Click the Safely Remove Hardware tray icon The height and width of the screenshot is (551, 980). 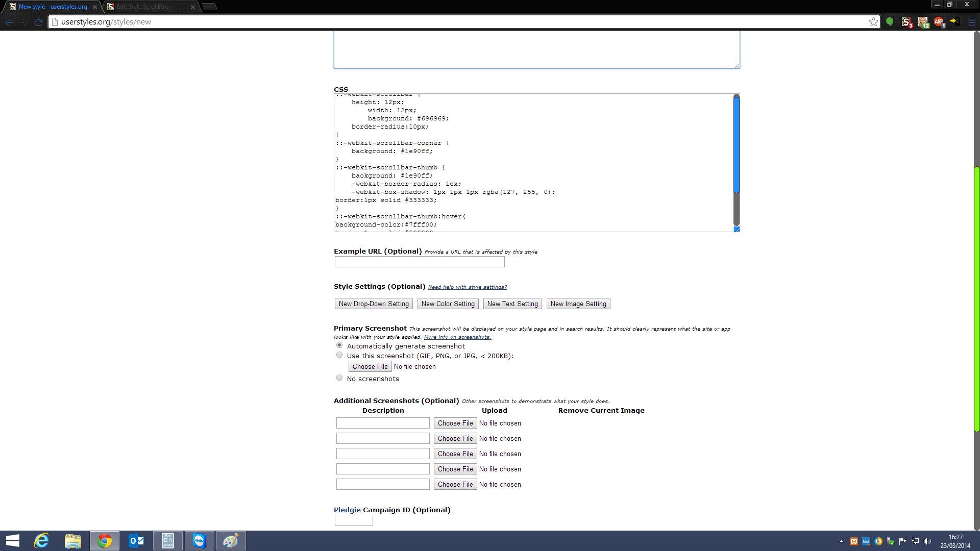pos(891,541)
